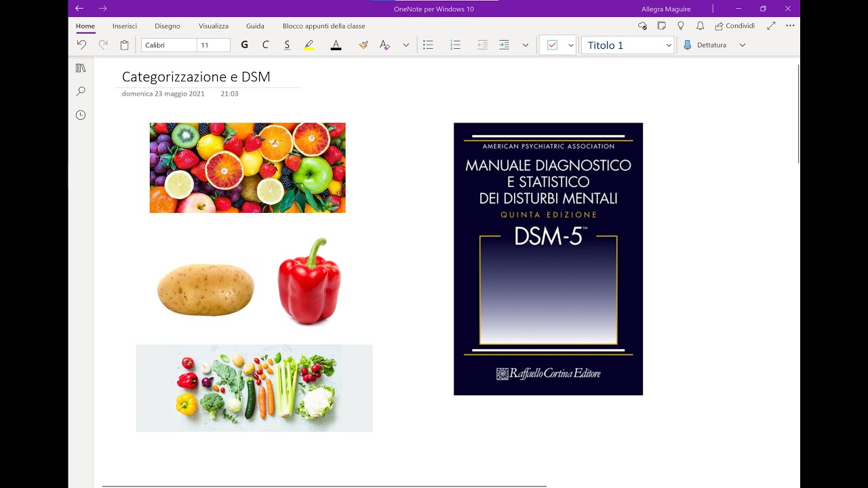Apply black font color

click(x=336, y=45)
